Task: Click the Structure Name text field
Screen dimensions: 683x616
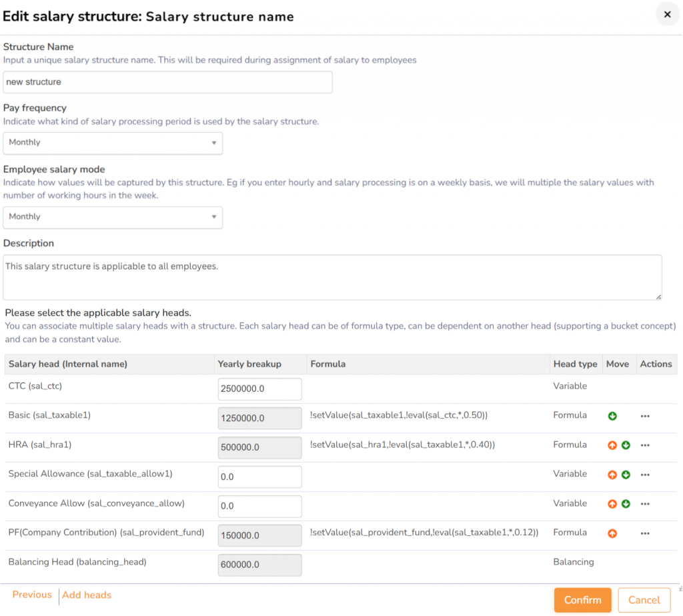Action: (167, 82)
